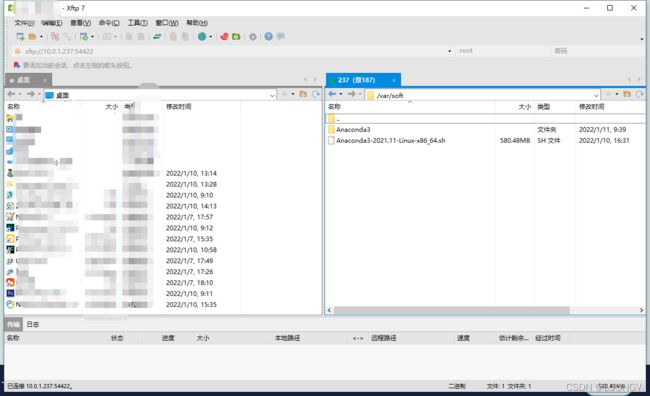
Task: Click remote scrollbar right arrow
Action: click(641, 310)
